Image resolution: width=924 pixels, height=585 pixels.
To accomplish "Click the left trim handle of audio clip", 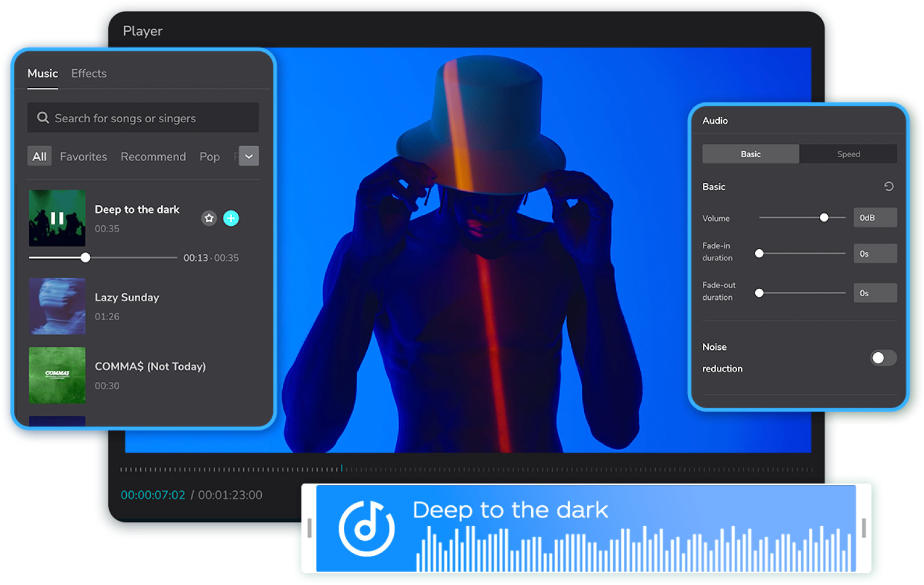I will click(310, 528).
